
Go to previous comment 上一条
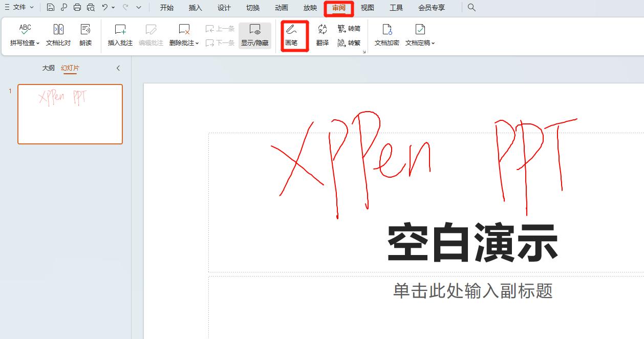pos(220,29)
